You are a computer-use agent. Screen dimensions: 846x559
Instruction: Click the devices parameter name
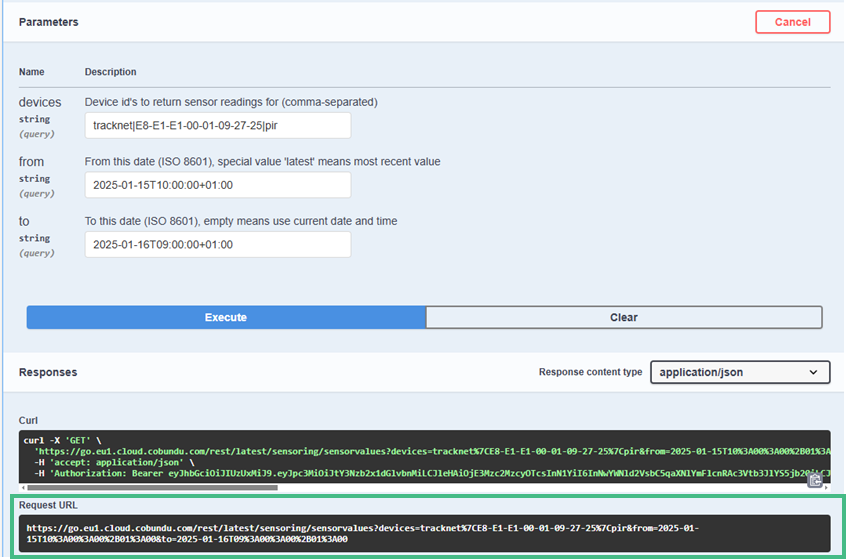tap(40, 102)
